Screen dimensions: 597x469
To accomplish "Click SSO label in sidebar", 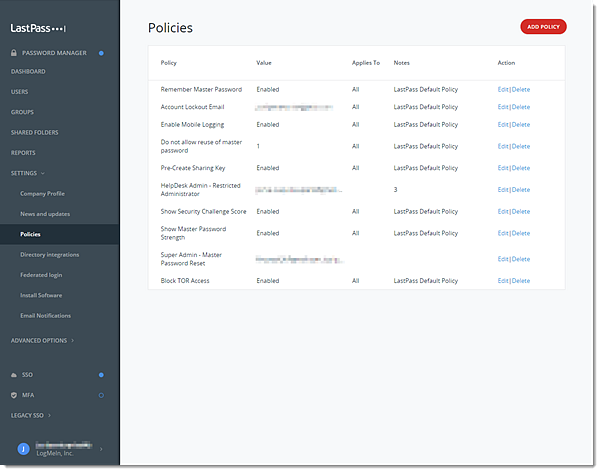I will click(27, 375).
